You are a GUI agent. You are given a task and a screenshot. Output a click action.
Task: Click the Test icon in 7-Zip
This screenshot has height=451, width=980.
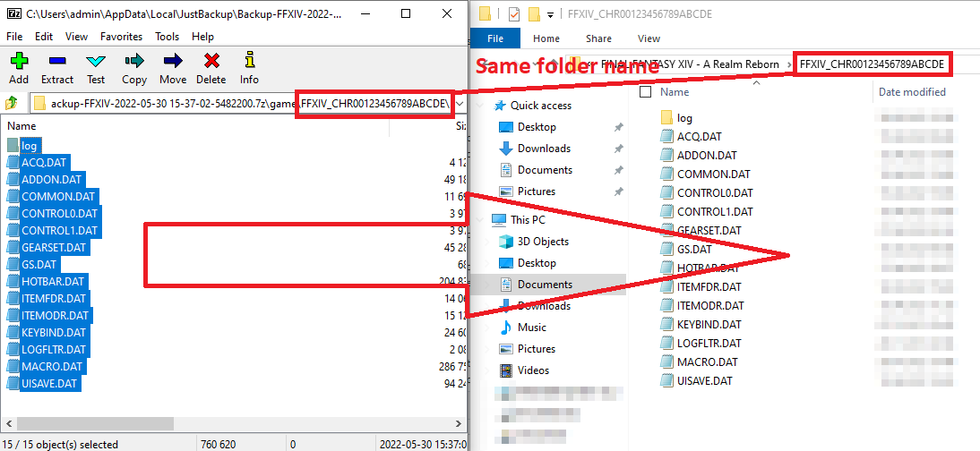pyautogui.click(x=96, y=61)
